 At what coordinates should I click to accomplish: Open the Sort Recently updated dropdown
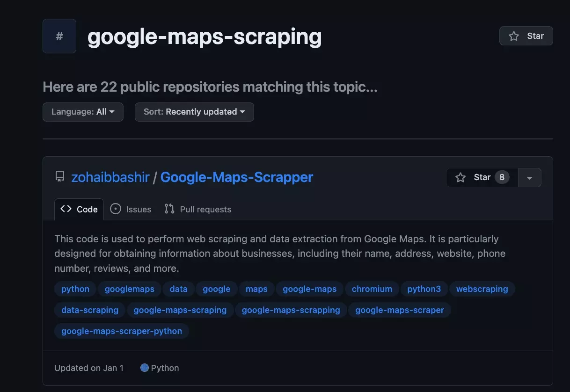194,112
